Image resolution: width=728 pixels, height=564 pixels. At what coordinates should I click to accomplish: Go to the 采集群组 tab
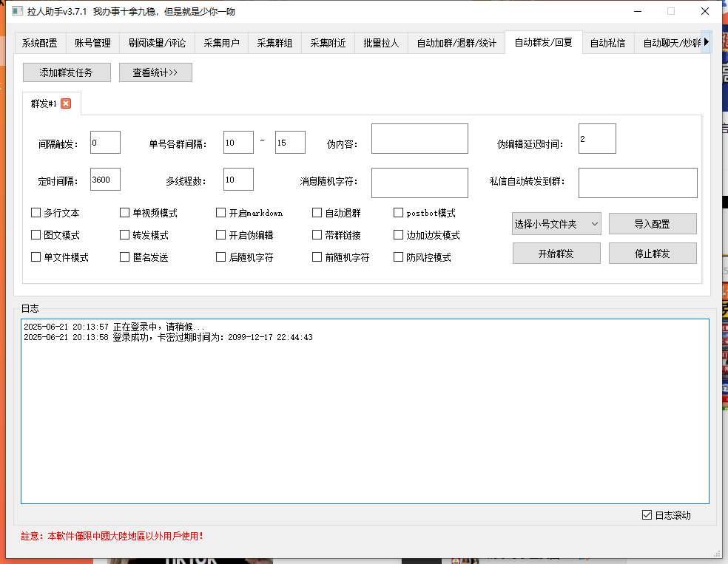click(x=274, y=43)
